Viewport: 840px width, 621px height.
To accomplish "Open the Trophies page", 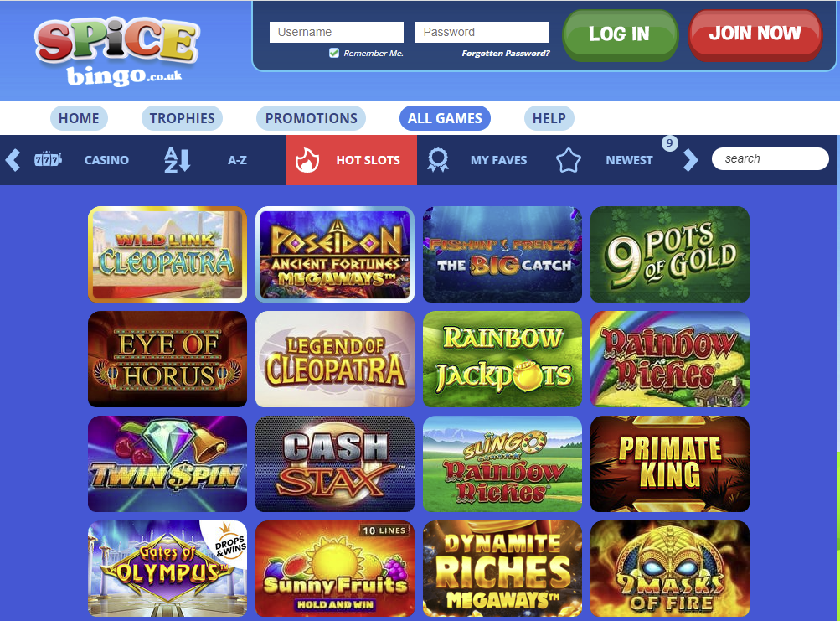I will [182, 118].
